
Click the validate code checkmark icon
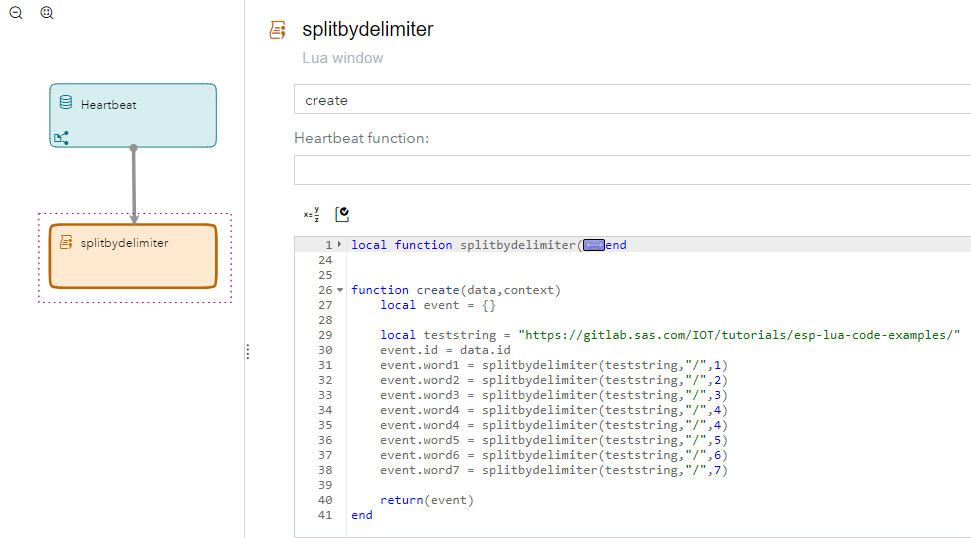(342, 214)
